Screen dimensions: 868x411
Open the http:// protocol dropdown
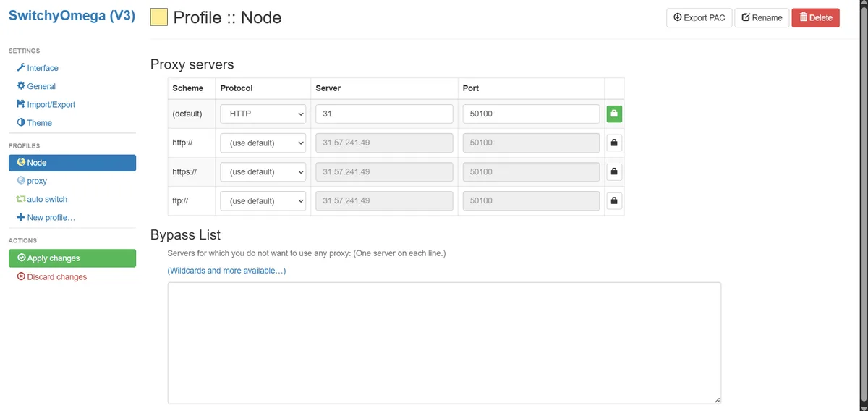pyautogui.click(x=263, y=143)
